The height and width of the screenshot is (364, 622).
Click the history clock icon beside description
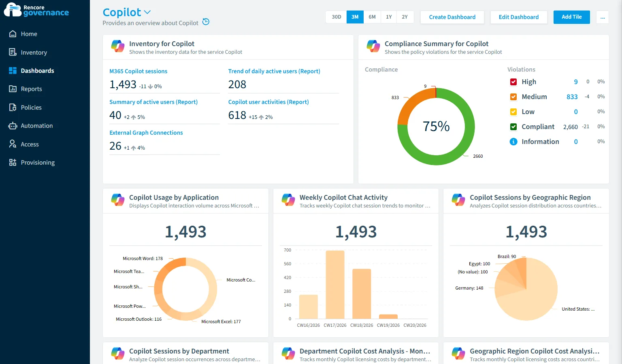(206, 22)
